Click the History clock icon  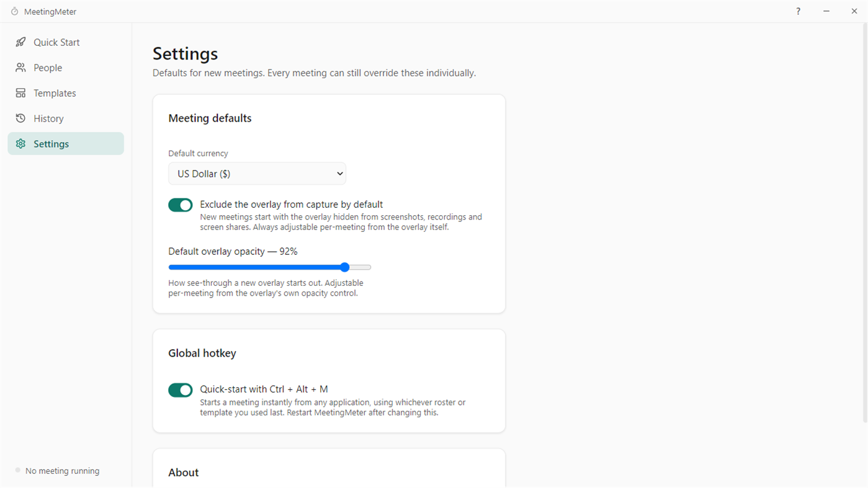(20, 118)
